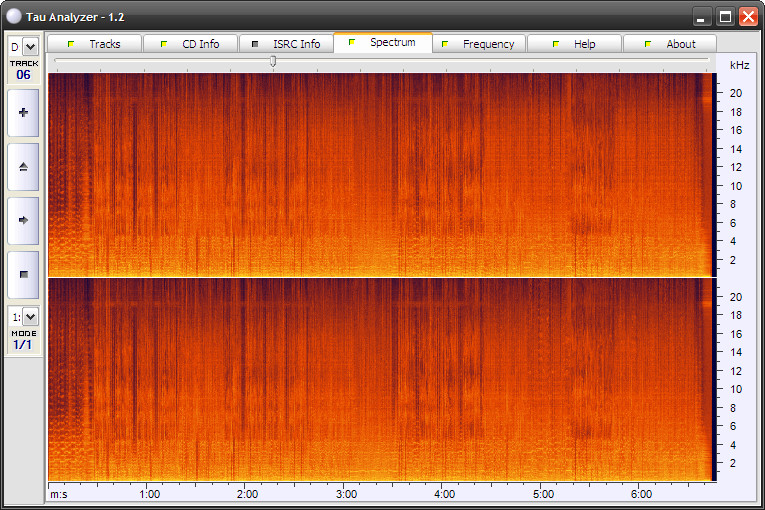The image size is (765, 510).
Task: Click the track number 06 display
Action: (23, 75)
